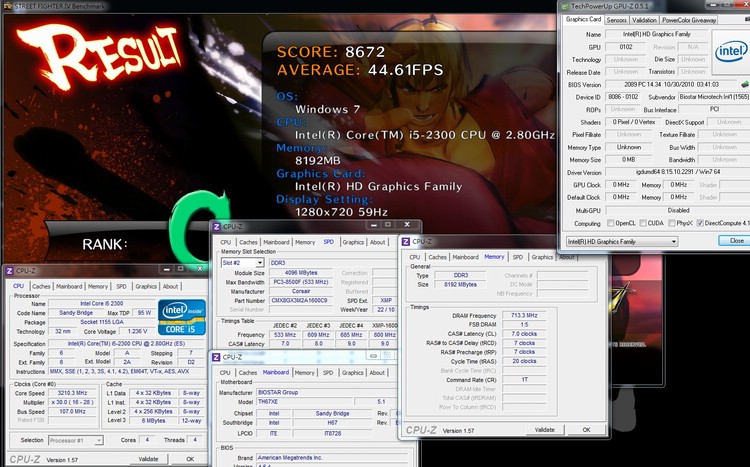
Task: Click the motherboard Model value 'TH67XE'
Action: (304, 402)
